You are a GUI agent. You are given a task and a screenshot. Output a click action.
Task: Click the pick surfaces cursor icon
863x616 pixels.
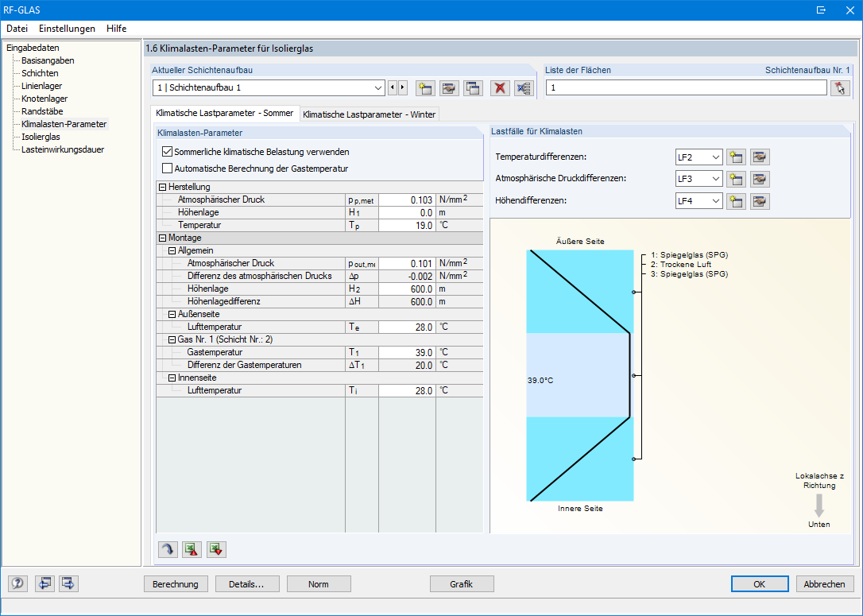pyautogui.click(x=840, y=88)
